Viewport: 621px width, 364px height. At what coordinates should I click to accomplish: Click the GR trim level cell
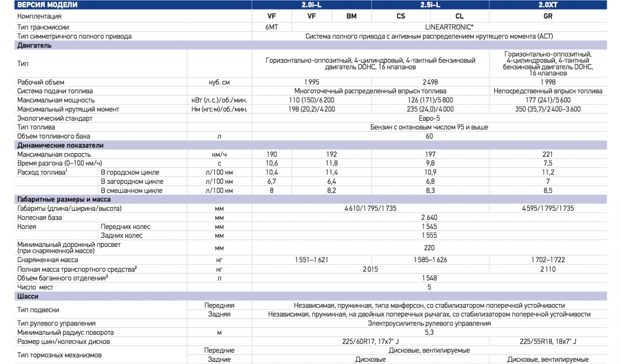coord(547,16)
